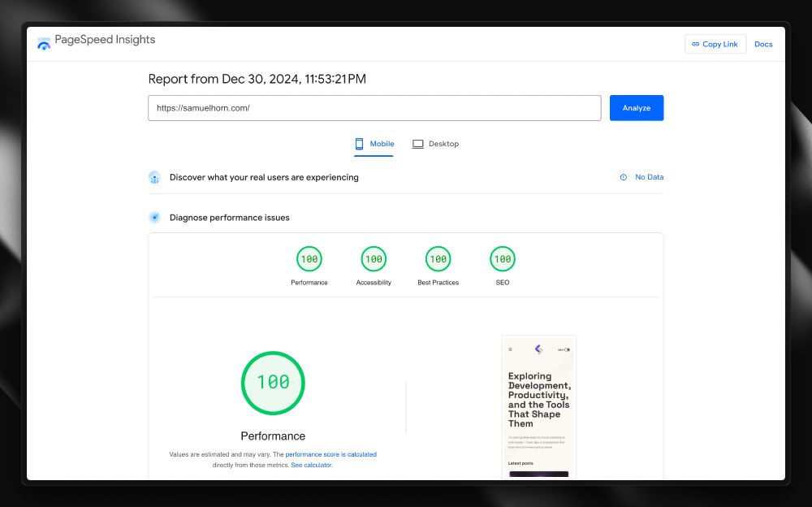Click the Copy Link button
812x507 pixels.
coord(715,44)
